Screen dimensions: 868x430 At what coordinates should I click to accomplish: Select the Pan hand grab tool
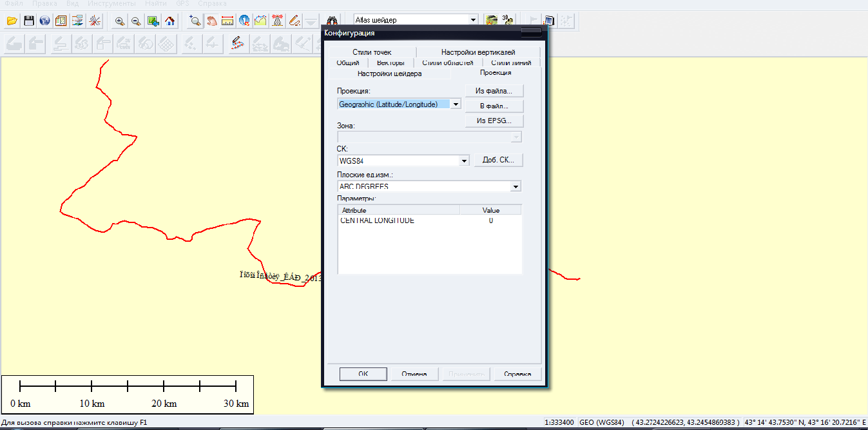pyautogui.click(x=211, y=21)
